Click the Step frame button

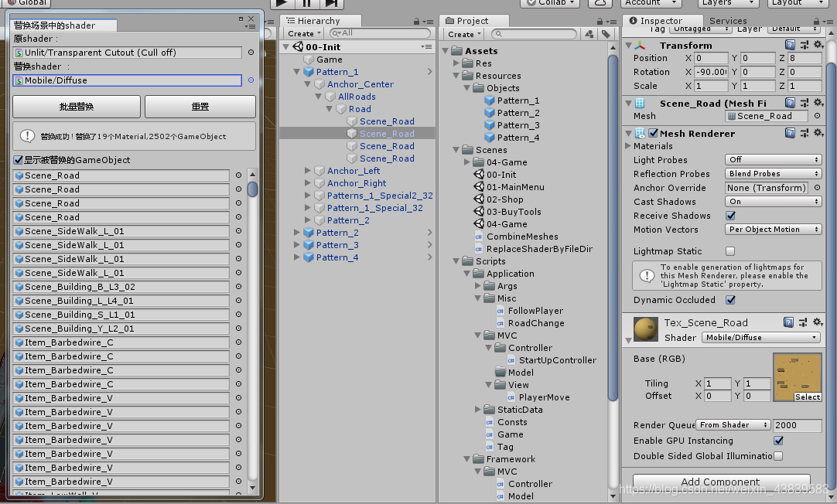pos(332,3)
